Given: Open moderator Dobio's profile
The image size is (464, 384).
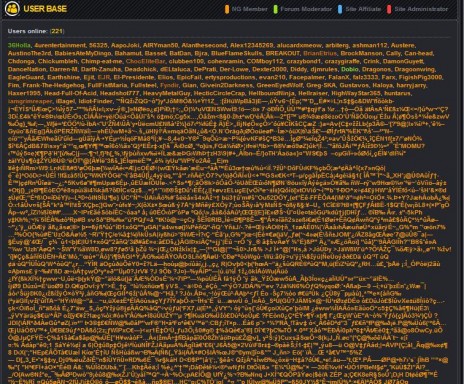Looking at the screenshot, I should click(x=349, y=69).
